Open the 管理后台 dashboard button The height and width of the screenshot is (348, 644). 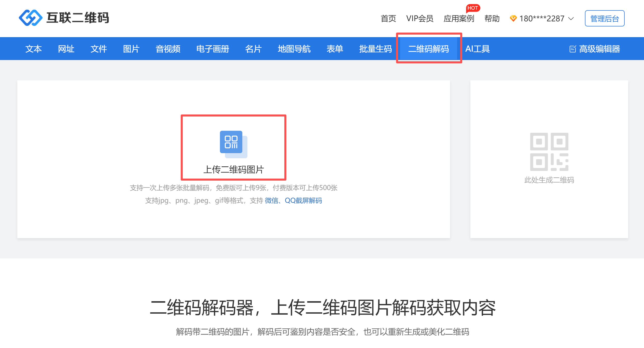pos(605,19)
